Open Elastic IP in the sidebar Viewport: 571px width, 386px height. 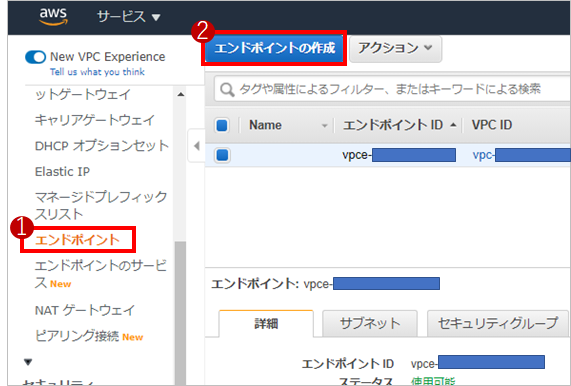pos(62,172)
